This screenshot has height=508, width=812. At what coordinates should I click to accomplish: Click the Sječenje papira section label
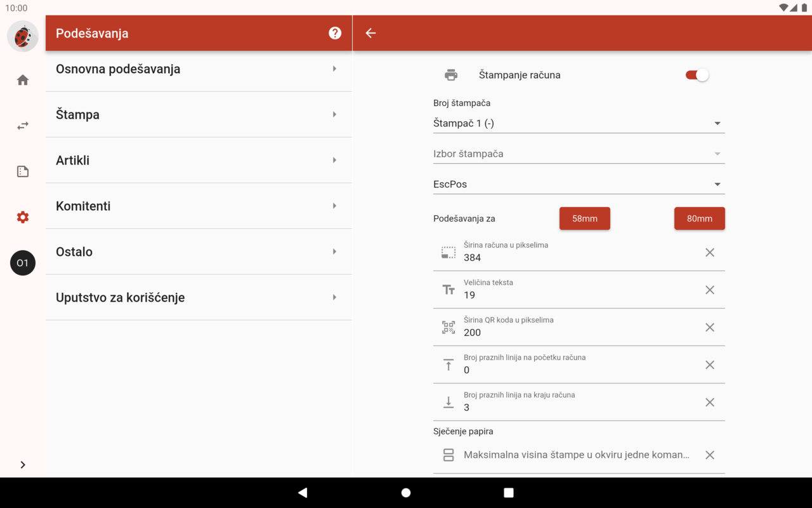coord(463,431)
